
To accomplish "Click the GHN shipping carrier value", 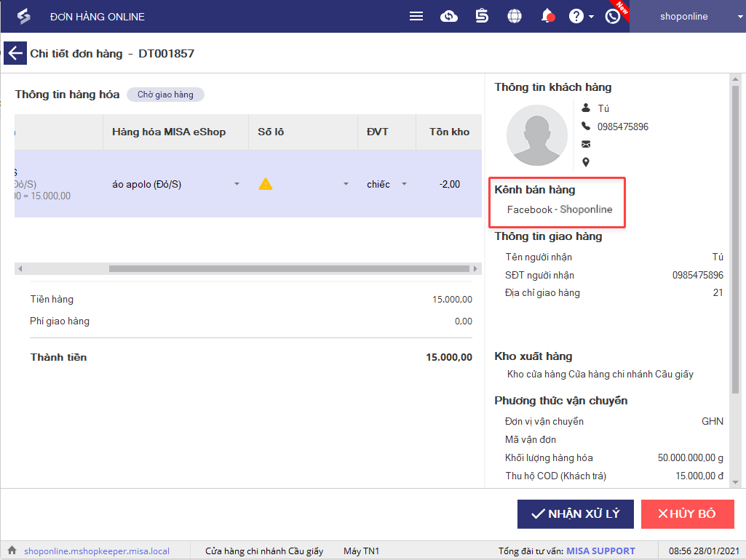I will pos(713,421).
